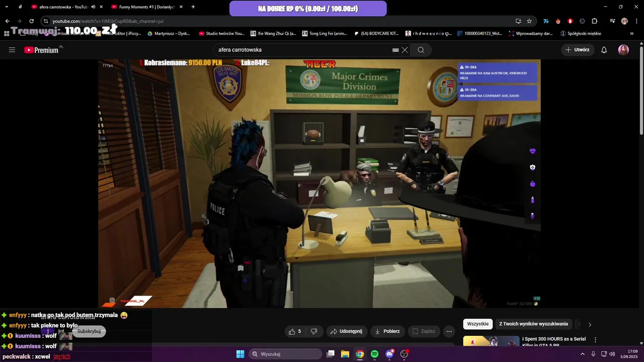The image size is (644, 362).
Task: Dislike the video
Action: tap(314, 331)
